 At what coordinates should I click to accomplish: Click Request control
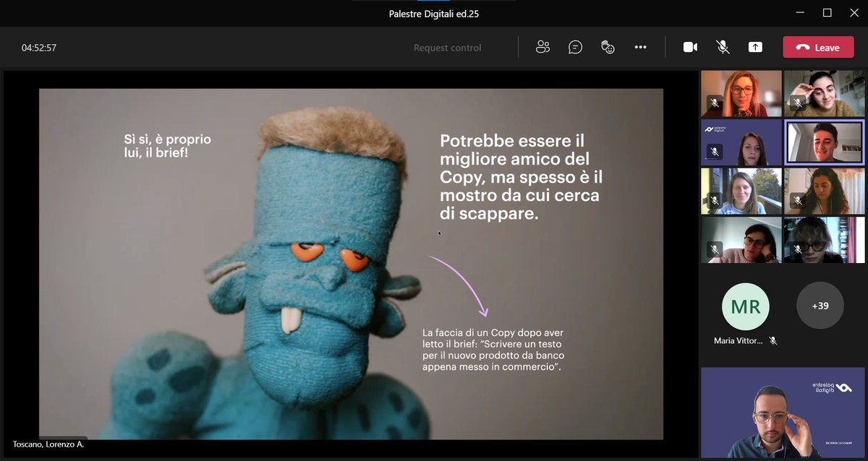(447, 47)
